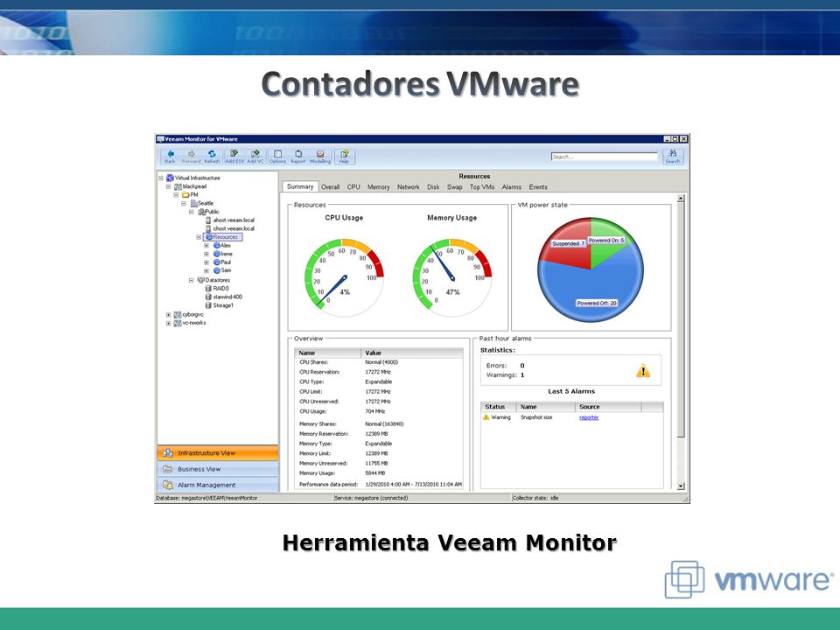Image resolution: width=840 pixels, height=630 pixels.
Task: Click the Add ESX toolbar icon
Action: [x=234, y=157]
